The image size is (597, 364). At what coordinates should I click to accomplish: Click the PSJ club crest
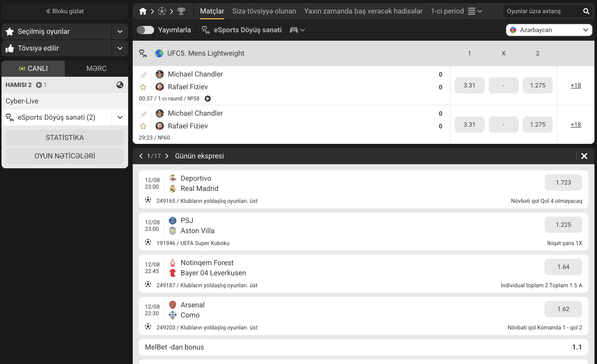coord(173,221)
